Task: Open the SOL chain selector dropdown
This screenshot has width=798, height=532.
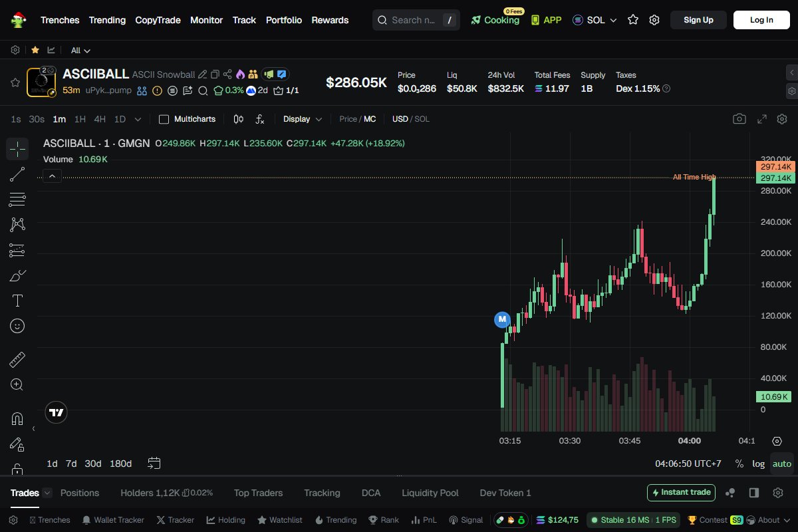Action: 595,20
